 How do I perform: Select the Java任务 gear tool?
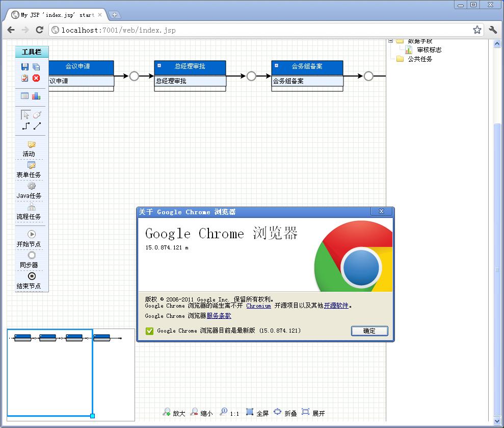(x=29, y=191)
